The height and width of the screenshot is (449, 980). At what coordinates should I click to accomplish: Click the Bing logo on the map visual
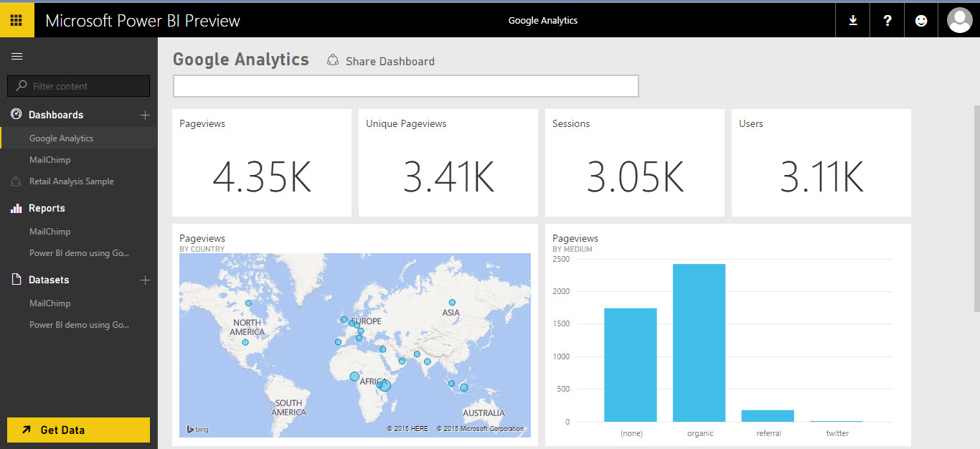tap(197, 428)
